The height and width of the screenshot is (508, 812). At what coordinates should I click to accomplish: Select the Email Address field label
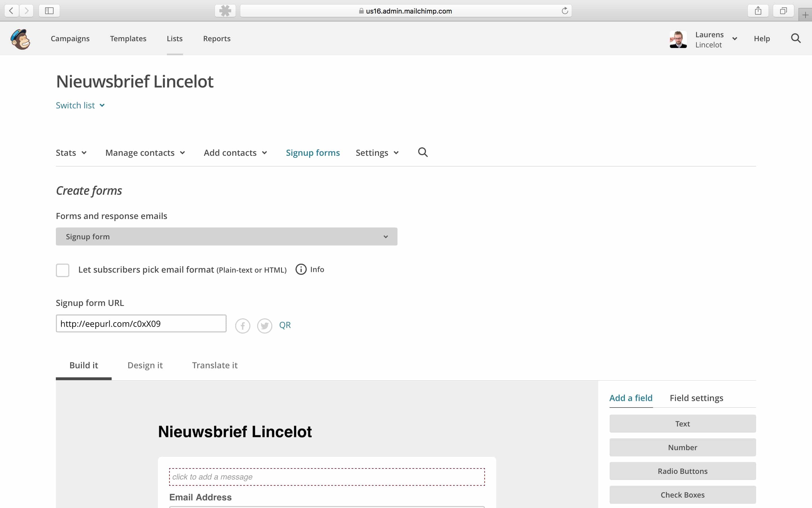(x=200, y=497)
